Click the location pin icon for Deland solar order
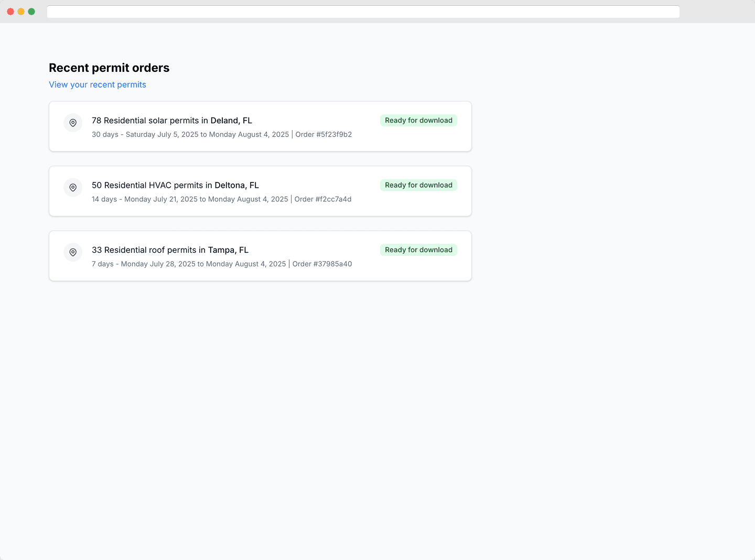Viewport: 755px width, 560px height. pyautogui.click(x=73, y=123)
